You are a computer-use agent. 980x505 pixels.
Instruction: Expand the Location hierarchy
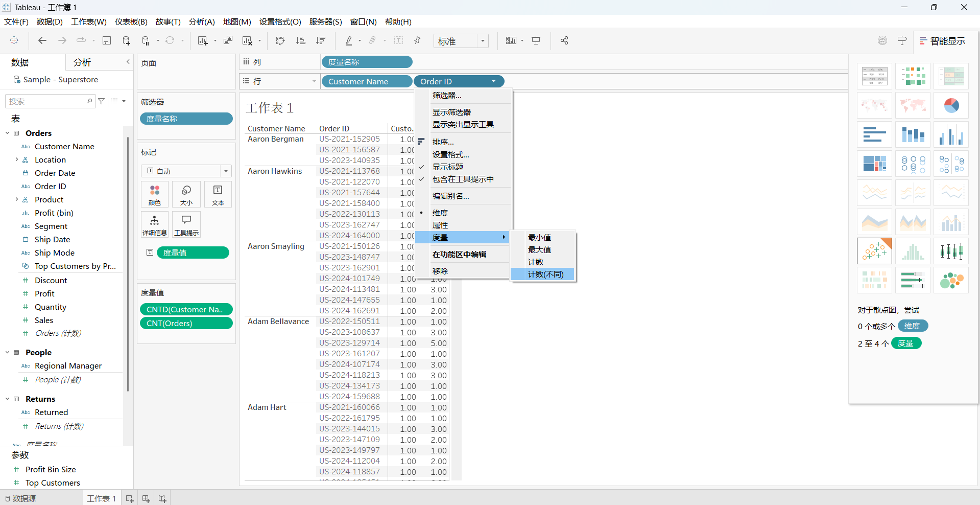17,159
